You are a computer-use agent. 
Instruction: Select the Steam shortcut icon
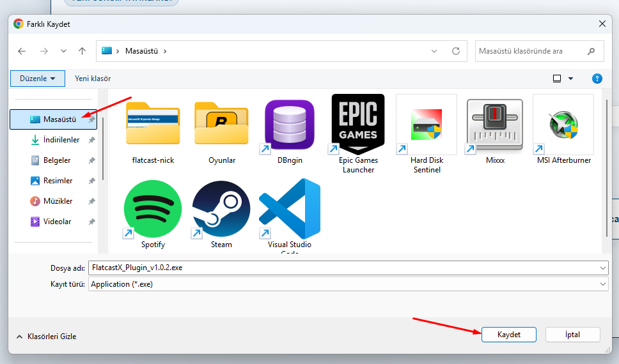point(221,209)
